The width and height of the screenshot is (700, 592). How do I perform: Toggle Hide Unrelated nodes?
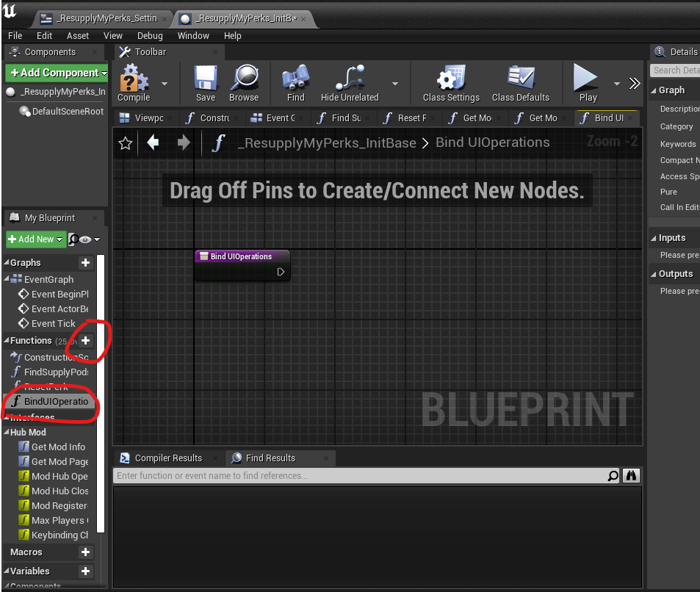point(350,83)
